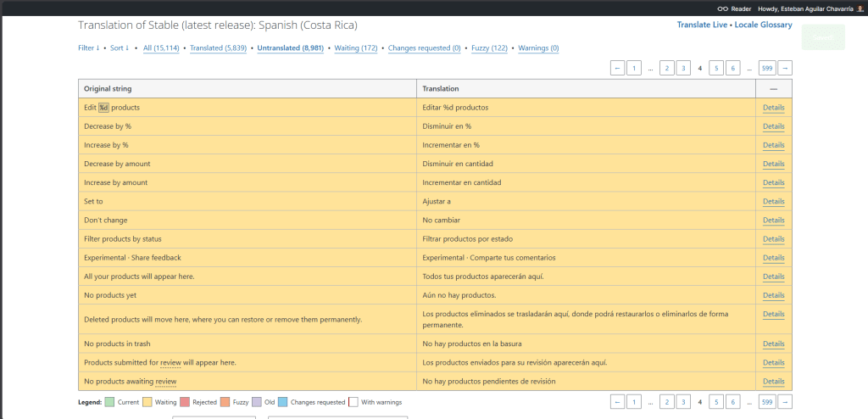This screenshot has height=419, width=868.
Task: Show Fuzzy (122) strings
Action: (489, 48)
